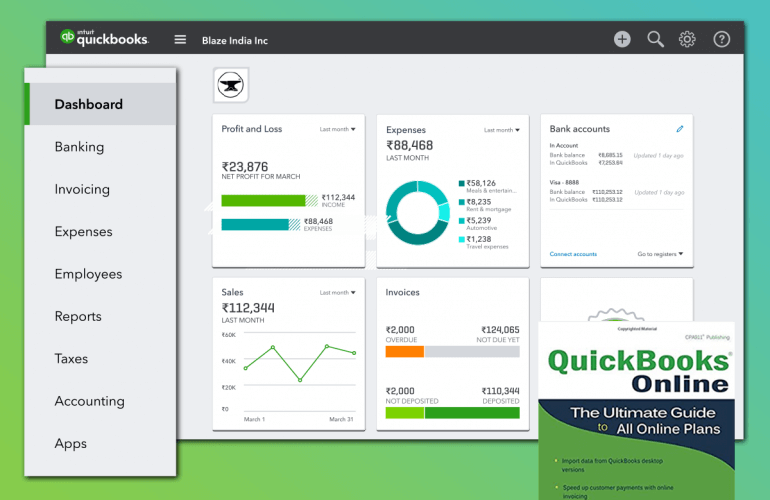Select Dashboard in sidebar

coord(101,104)
